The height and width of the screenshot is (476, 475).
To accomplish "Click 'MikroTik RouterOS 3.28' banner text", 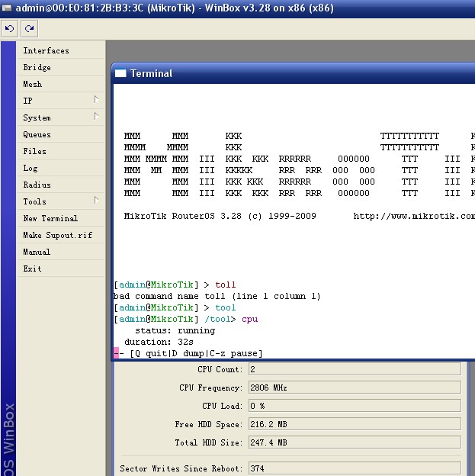I will tap(183, 216).
